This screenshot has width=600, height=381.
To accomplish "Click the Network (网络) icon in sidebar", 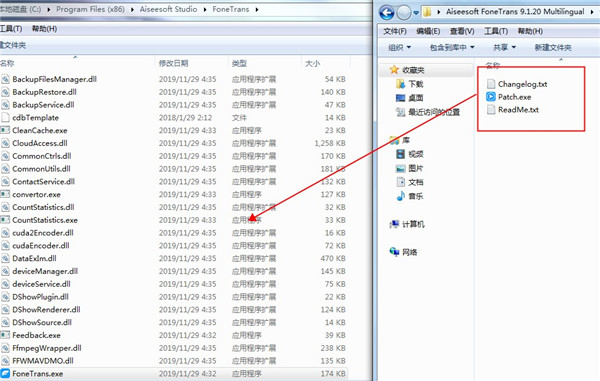I will point(394,252).
